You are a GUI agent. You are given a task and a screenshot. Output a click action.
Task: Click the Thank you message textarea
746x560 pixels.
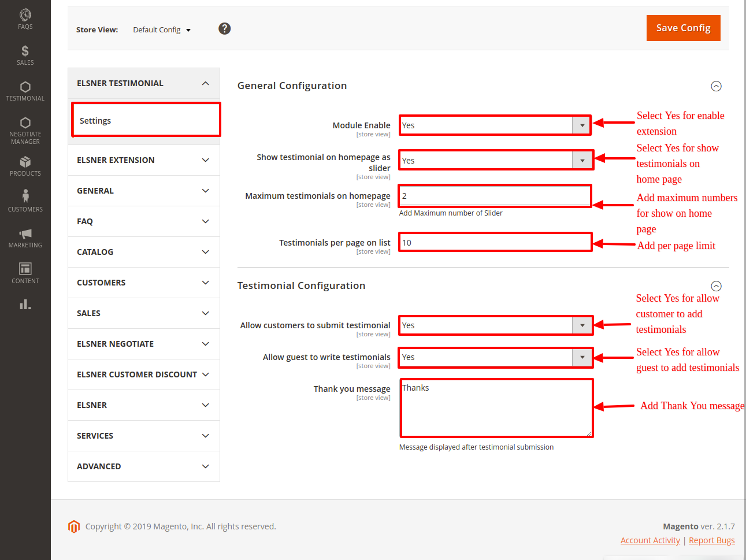[496, 408]
